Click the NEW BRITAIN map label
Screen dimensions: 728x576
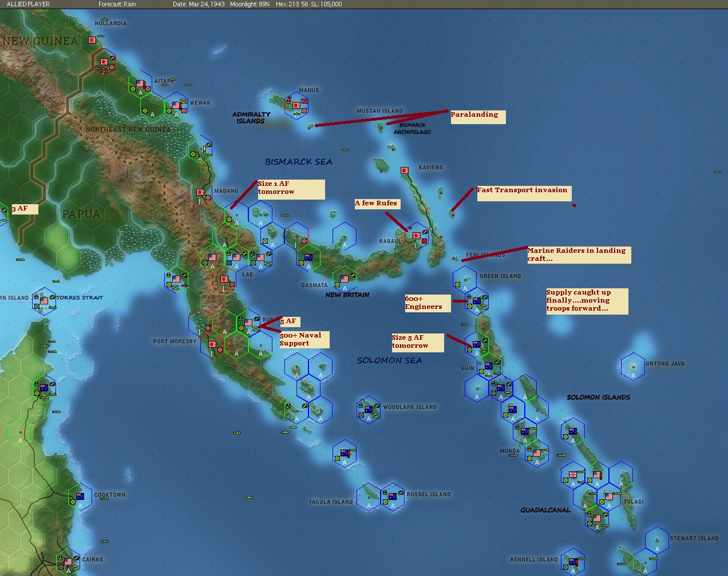tap(347, 295)
